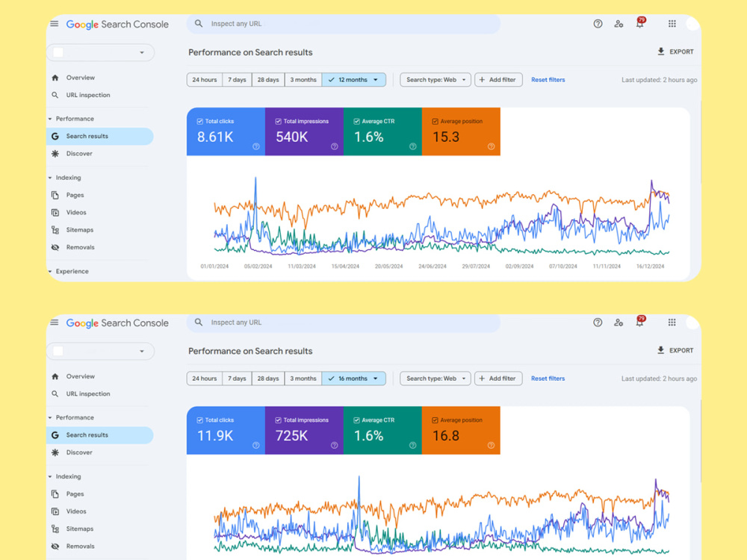This screenshot has width=747, height=560.
Task: Select 24 hours range in top panel
Action: click(x=205, y=80)
